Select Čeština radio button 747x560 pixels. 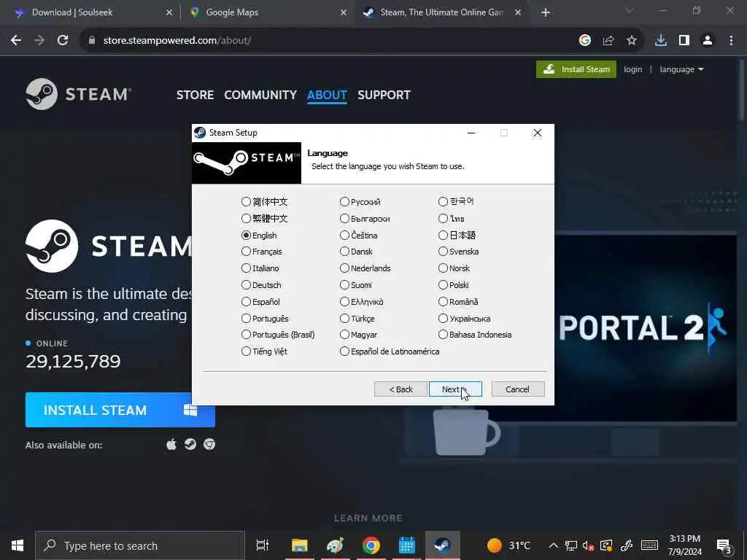pyautogui.click(x=344, y=236)
